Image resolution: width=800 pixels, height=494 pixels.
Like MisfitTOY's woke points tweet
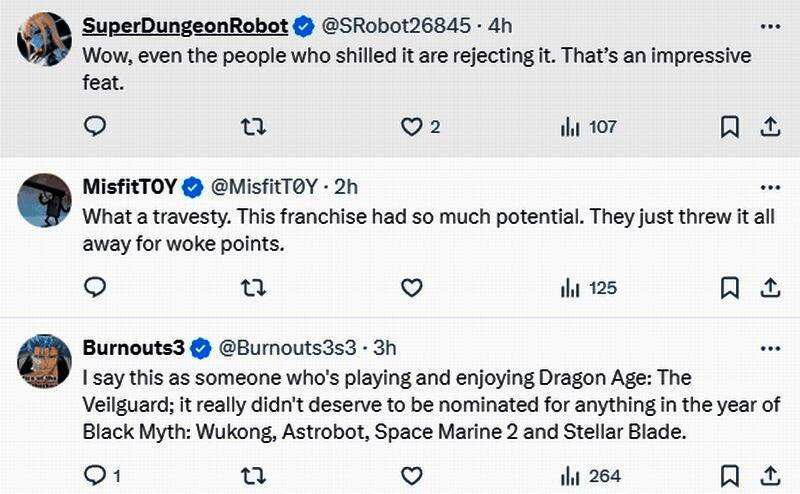[x=411, y=288]
